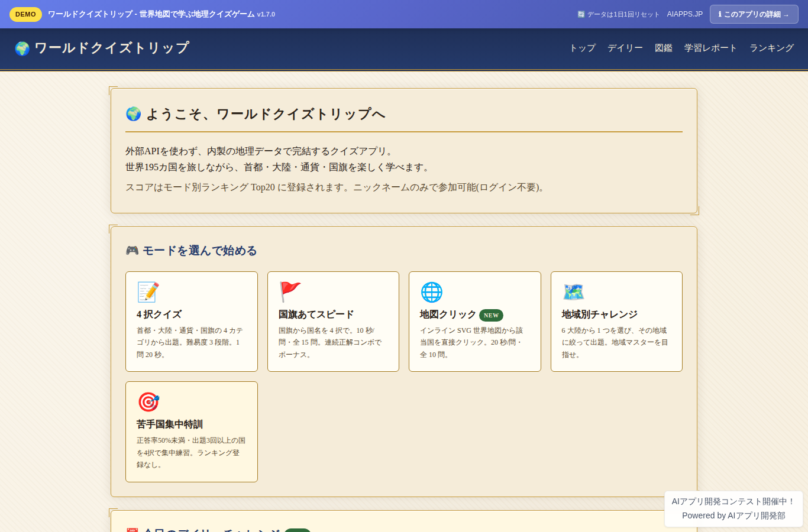This screenshot has width=808, height=532.
Task: Open the トップ navigation item
Action: pyautogui.click(x=583, y=48)
